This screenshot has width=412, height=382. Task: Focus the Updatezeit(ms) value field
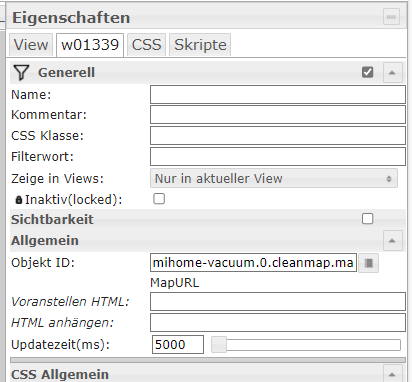(178, 344)
